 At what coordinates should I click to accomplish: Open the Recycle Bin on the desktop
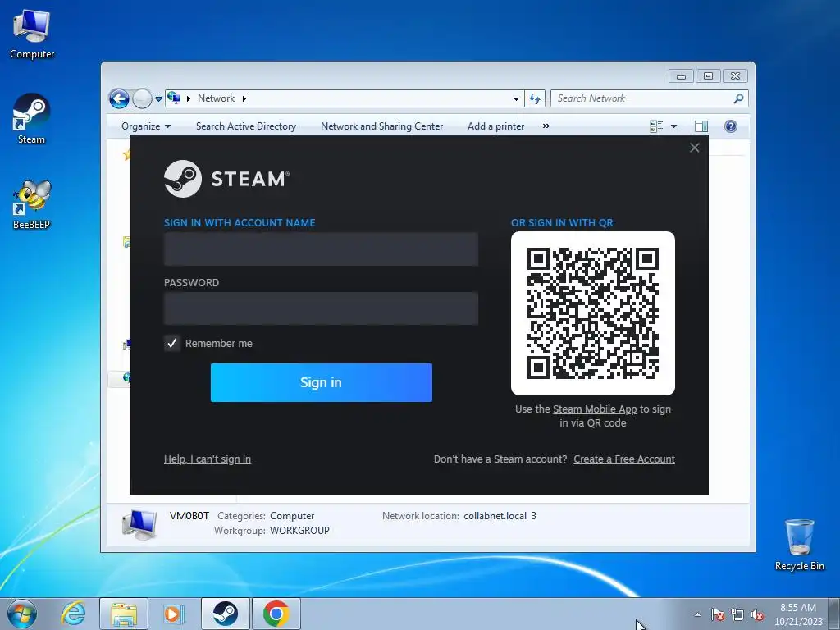(x=799, y=545)
